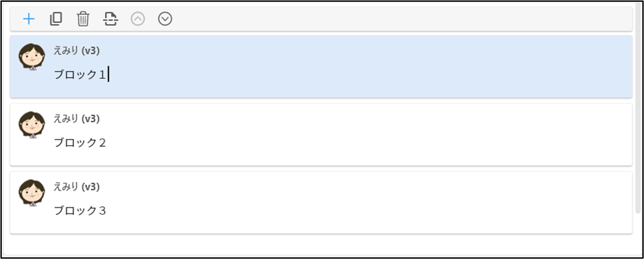Select the avatar in block 2
This screenshot has height=259, width=644.
click(x=32, y=125)
